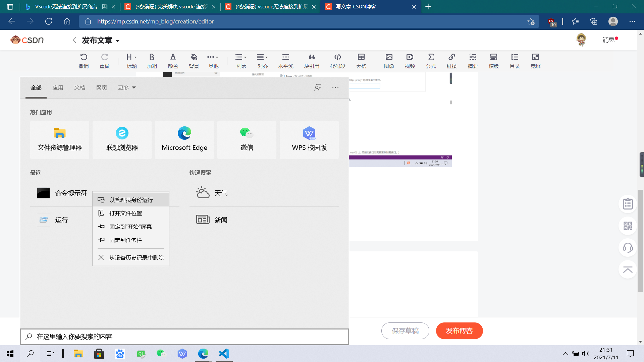
Task: Insert a hyperlink
Action: (x=451, y=60)
